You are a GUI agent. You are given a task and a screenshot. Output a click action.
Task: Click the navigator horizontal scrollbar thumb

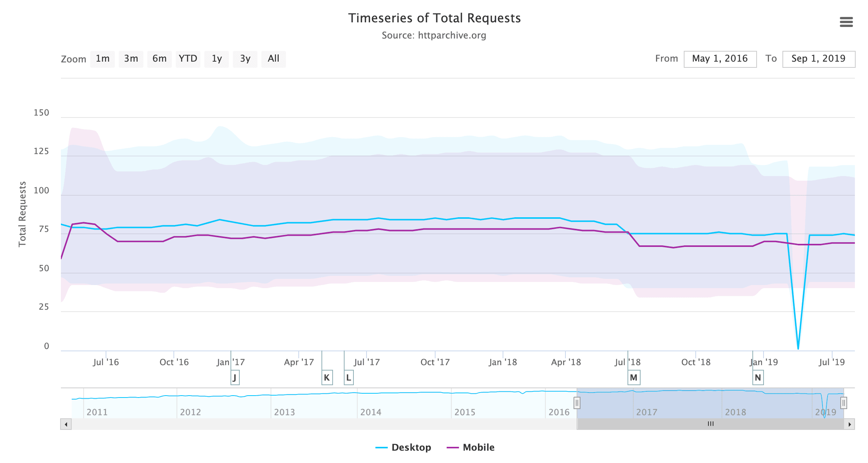[x=710, y=424]
